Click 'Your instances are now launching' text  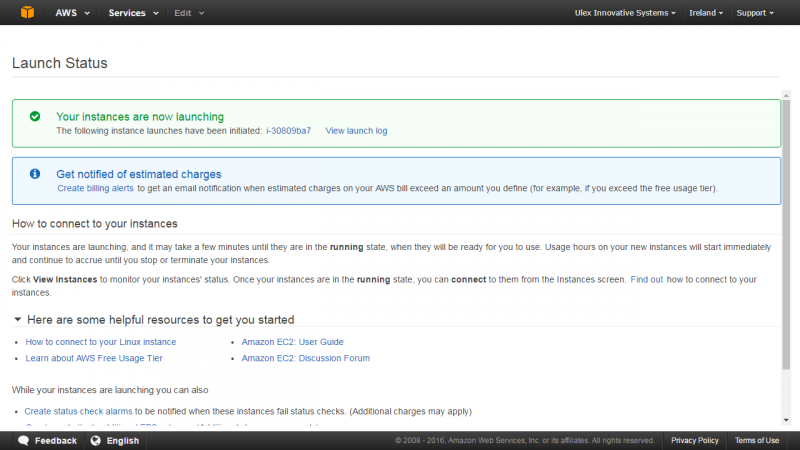[140, 117]
